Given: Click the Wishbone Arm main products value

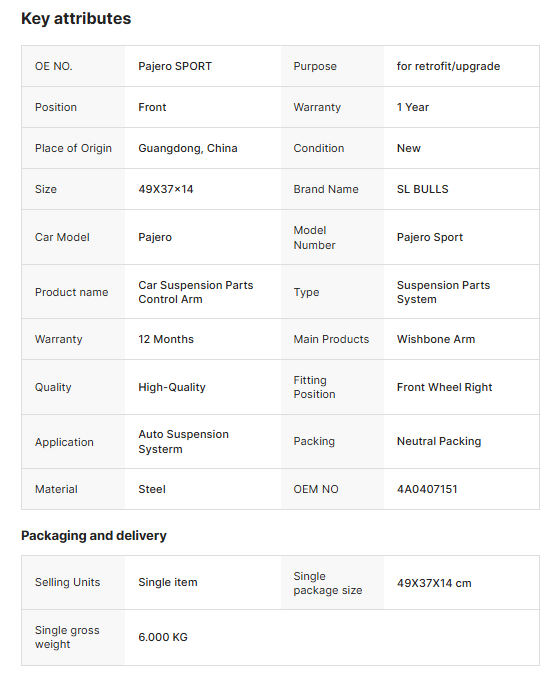Looking at the screenshot, I should [x=435, y=339].
